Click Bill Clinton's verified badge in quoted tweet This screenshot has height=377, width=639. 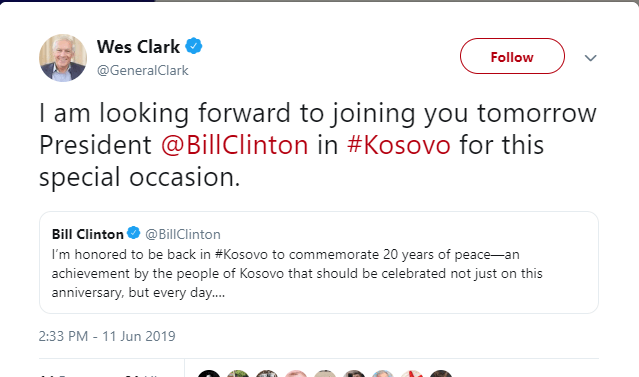click(x=134, y=233)
